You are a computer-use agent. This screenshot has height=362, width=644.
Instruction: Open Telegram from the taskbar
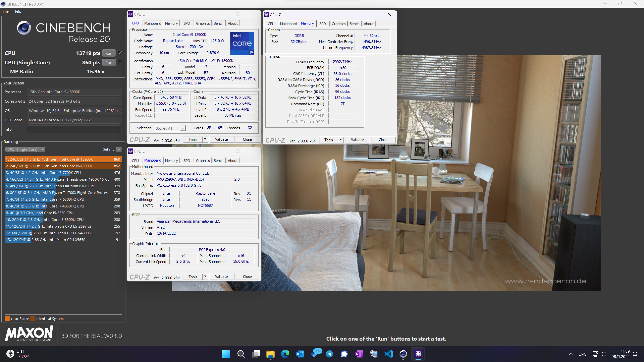tap(329, 354)
